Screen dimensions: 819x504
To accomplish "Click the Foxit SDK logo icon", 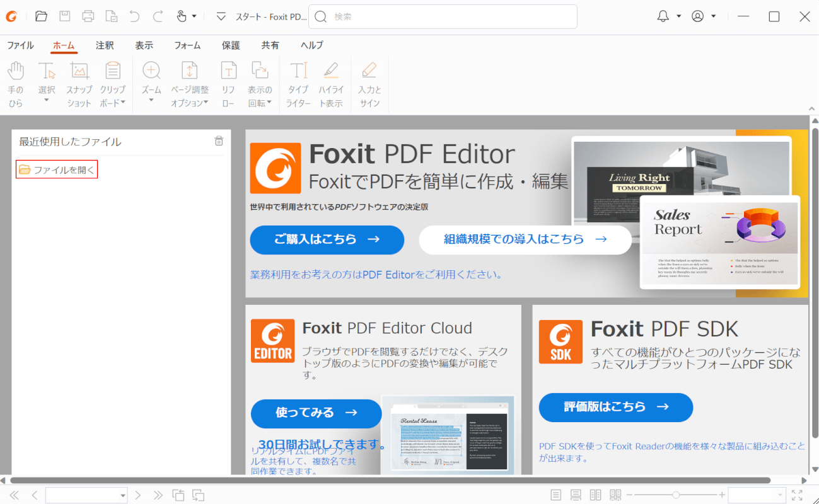I will [561, 341].
